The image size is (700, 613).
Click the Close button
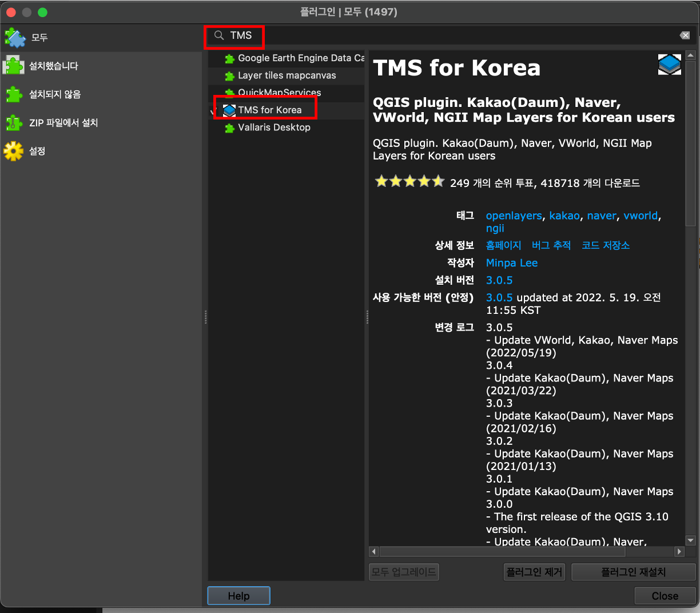click(665, 596)
